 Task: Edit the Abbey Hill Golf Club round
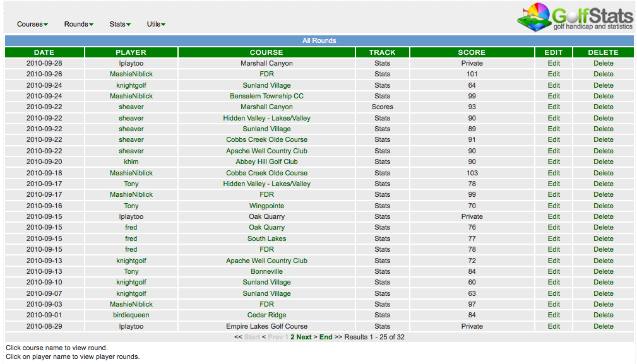554,161
